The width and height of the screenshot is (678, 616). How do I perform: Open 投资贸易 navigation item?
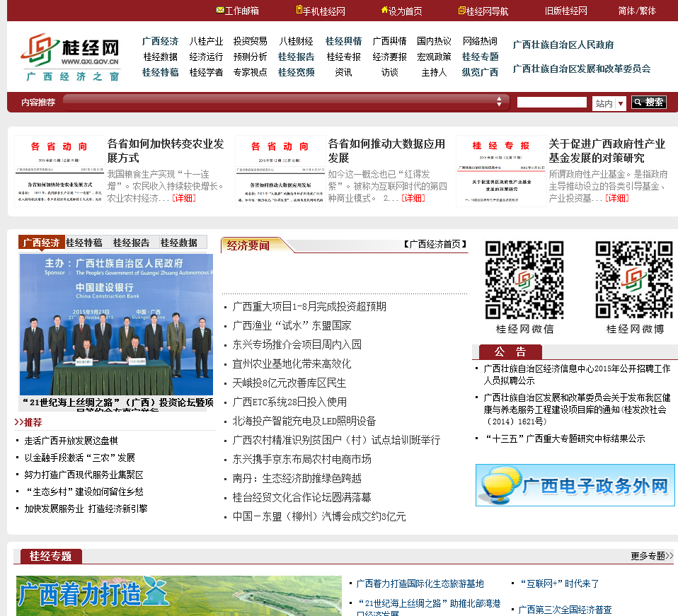pyautogui.click(x=250, y=41)
